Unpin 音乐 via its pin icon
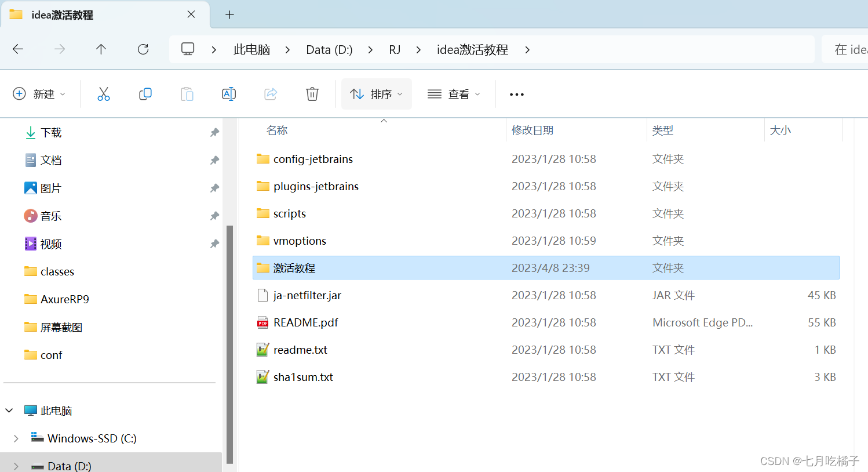 point(214,216)
